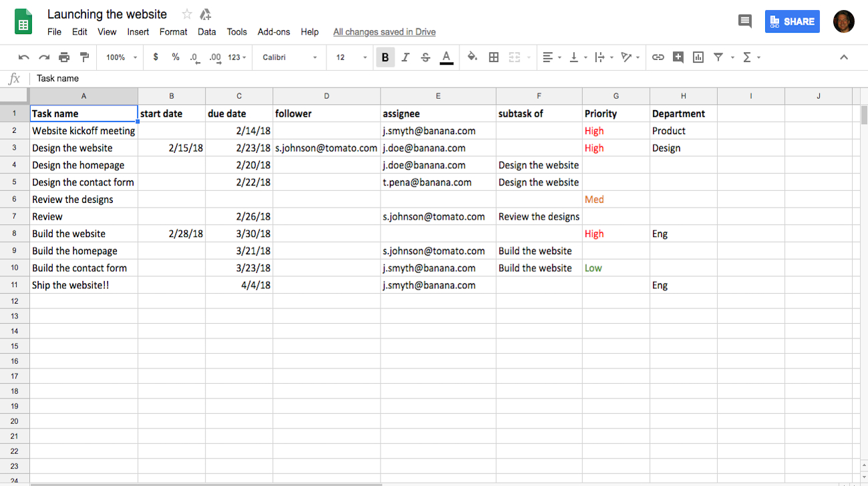Open the insert link tool

[x=658, y=57]
